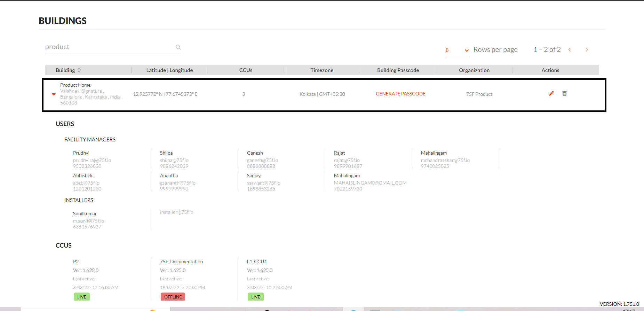
Task: Click the Actions column header
Action: [x=550, y=70]
